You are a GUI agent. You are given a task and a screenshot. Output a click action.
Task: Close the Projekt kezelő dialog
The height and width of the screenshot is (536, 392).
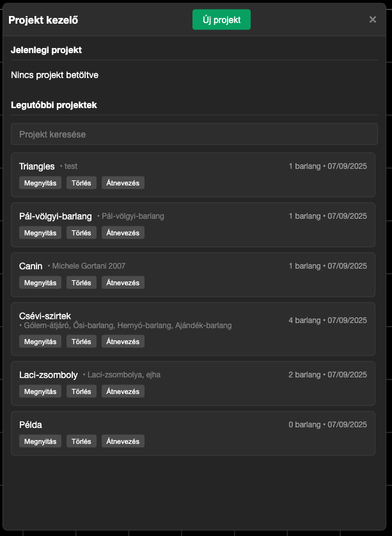coord(373,20)
